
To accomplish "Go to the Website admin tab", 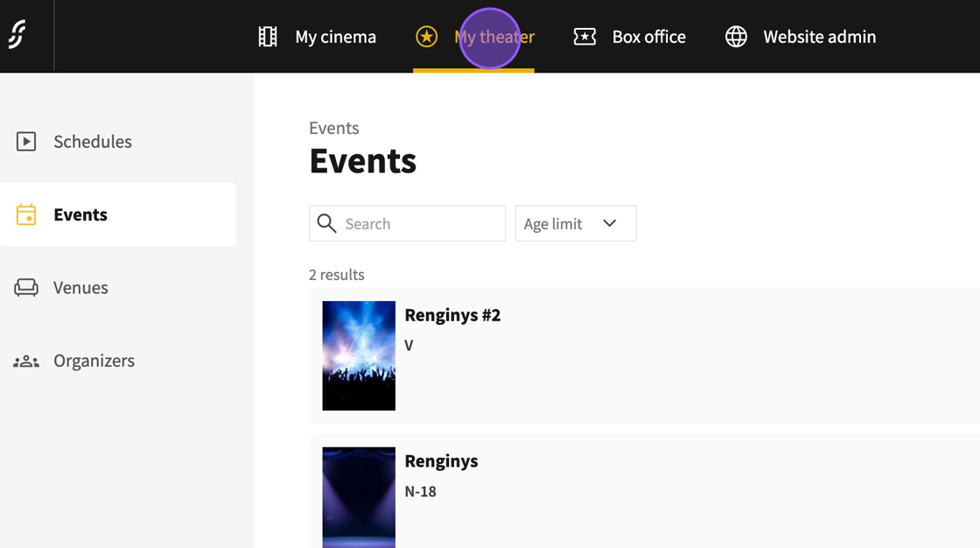I will pos(819,37).
